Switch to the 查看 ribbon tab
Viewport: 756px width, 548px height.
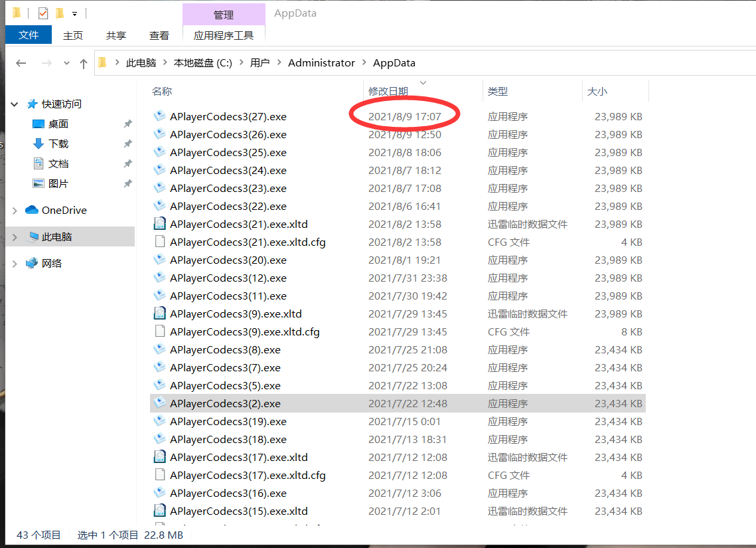(x=159, y=35)
